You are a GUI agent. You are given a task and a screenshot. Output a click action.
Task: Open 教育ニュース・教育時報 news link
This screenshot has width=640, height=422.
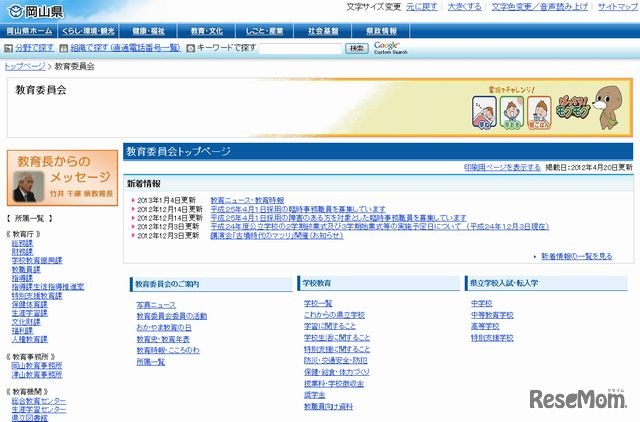click(x=247, y=200)
